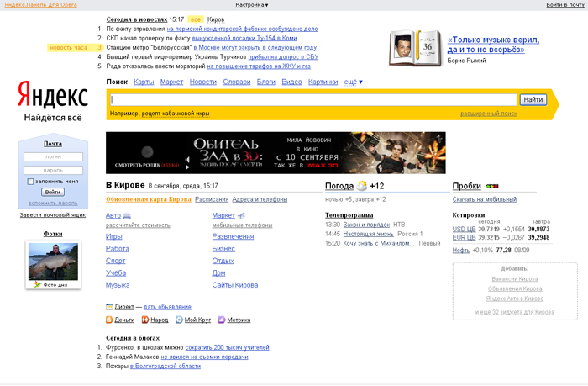Select the Картинки search tab
588x386 pixels.
(323, 82)
